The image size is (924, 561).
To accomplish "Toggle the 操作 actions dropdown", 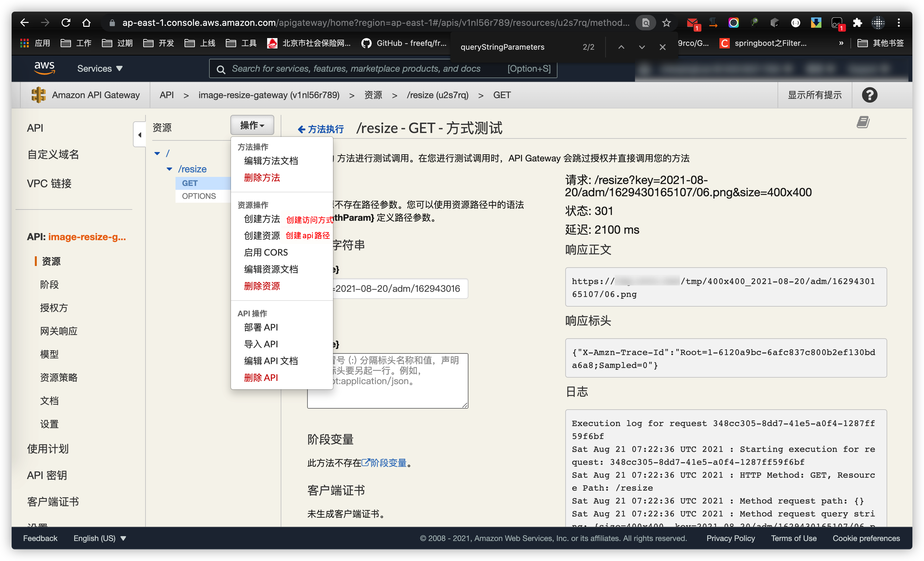I will pyautogui.click(x=252, y=125).
